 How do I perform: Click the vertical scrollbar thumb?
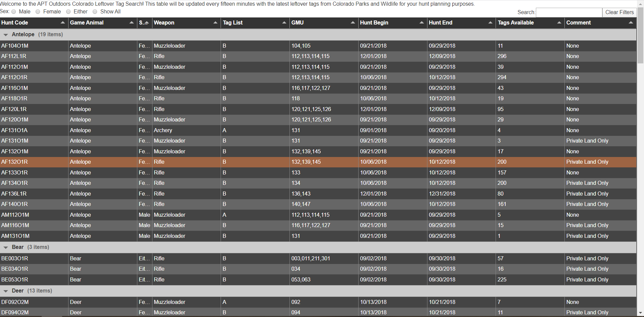pos(640,37)
